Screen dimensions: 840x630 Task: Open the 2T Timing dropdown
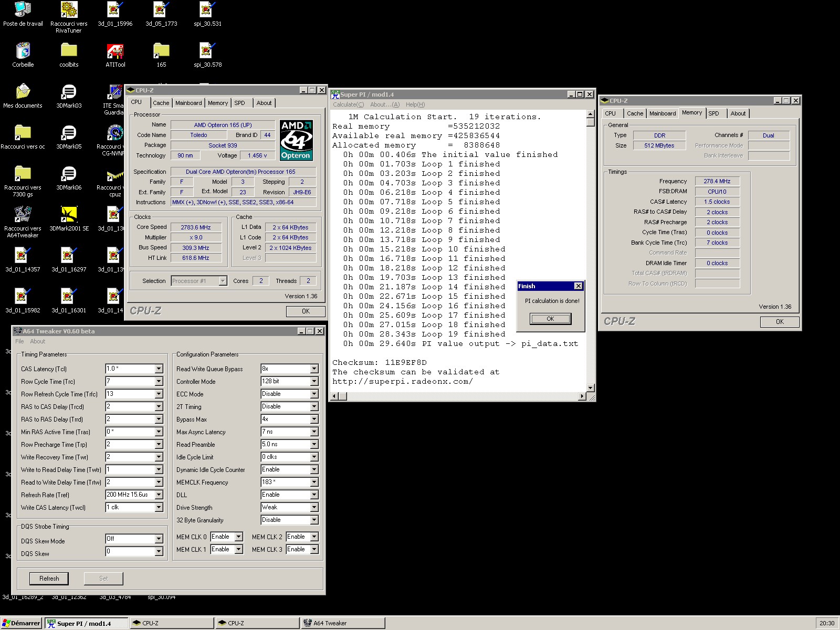(x=314, y=407)
